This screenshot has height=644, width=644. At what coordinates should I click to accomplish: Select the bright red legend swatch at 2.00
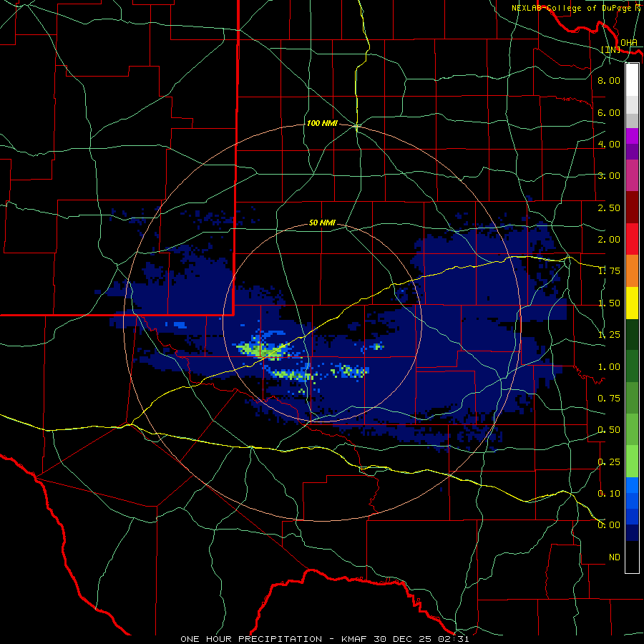coord(632,239)
